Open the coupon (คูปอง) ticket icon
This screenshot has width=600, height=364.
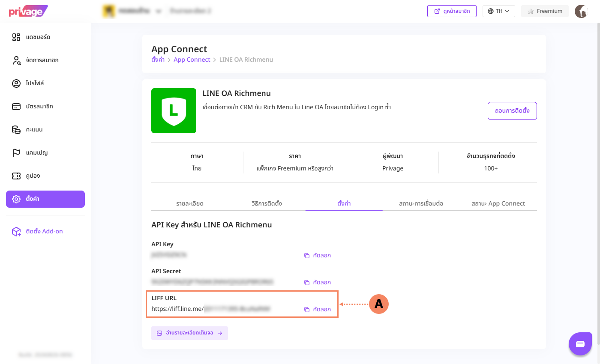[16, 176]
